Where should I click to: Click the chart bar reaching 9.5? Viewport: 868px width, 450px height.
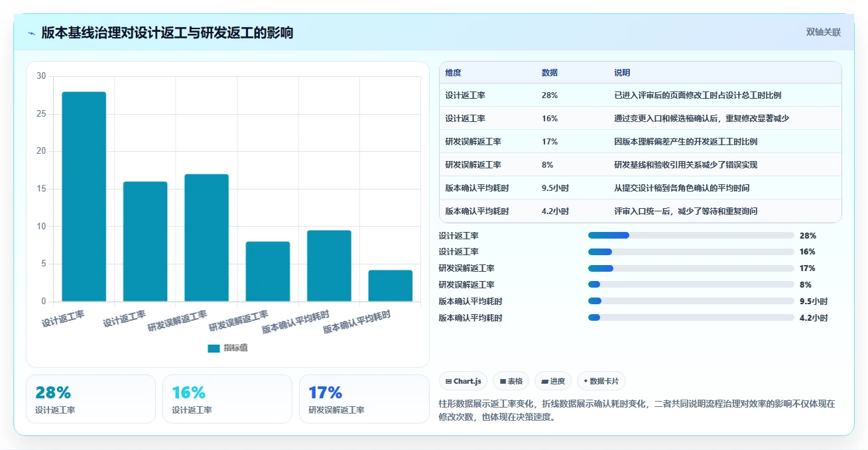(329, 266)
